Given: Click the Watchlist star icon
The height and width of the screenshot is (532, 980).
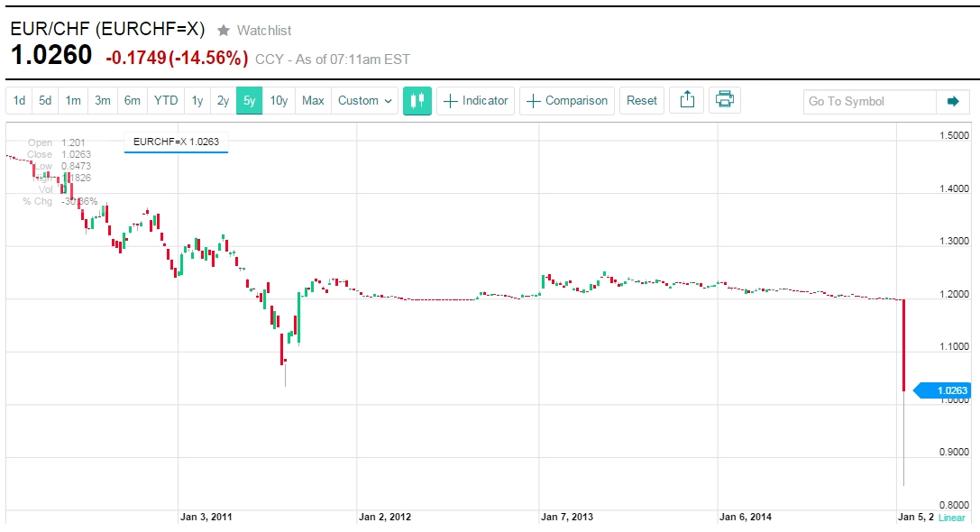Looking at the screenshot, I should pos(224,31).
